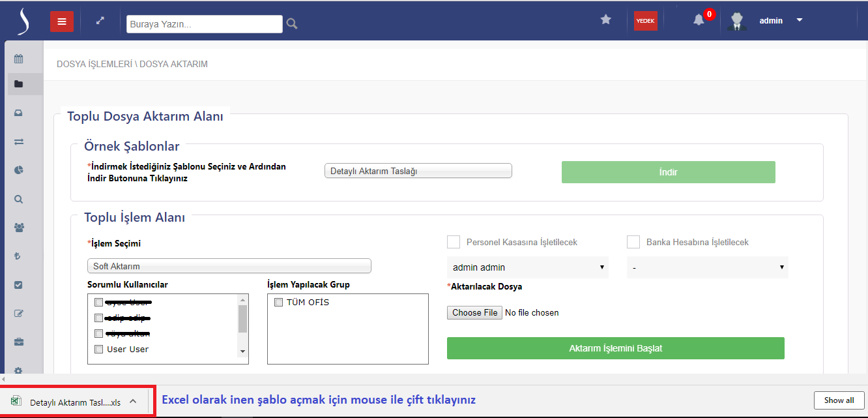Click the red hamburger menu button
Screen dimensions: 868x418
coord(62,22)
